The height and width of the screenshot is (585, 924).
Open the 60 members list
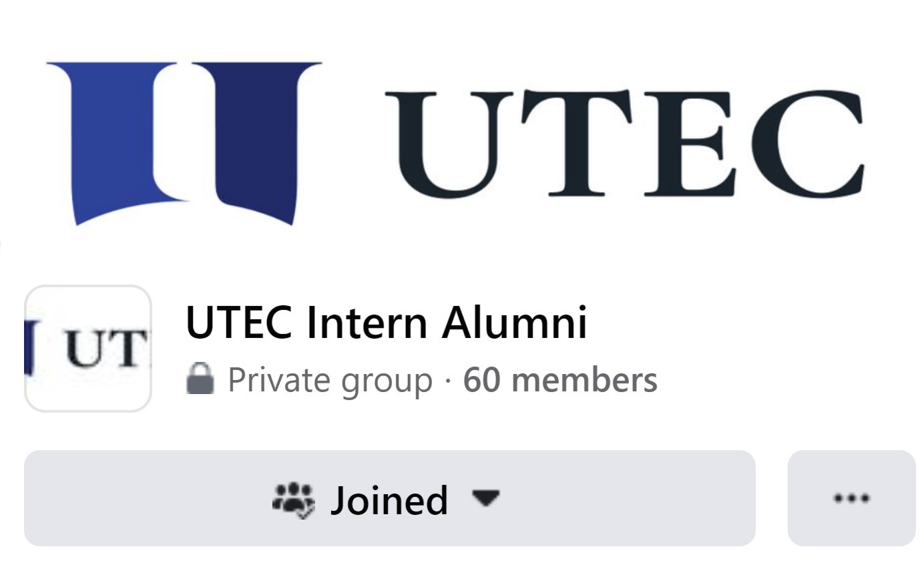point(559,380)
